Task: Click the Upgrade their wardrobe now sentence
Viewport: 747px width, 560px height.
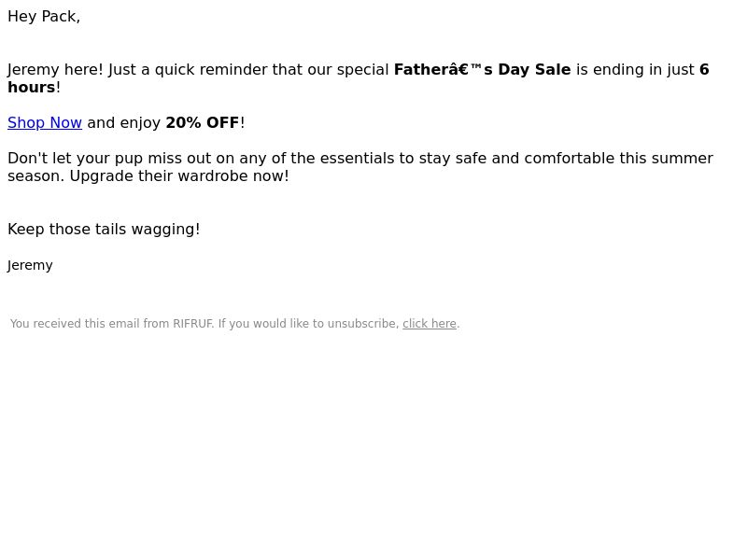Action: [179, 176]
